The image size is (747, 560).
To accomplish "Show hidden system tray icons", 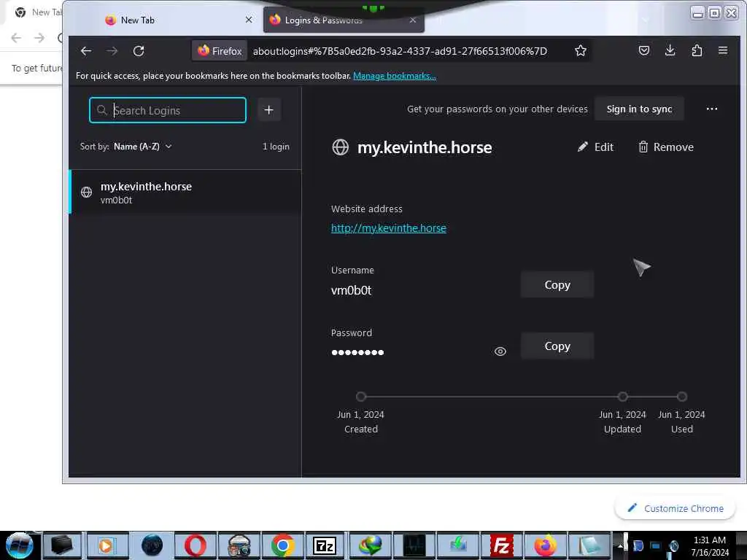I will pos(620,545).
